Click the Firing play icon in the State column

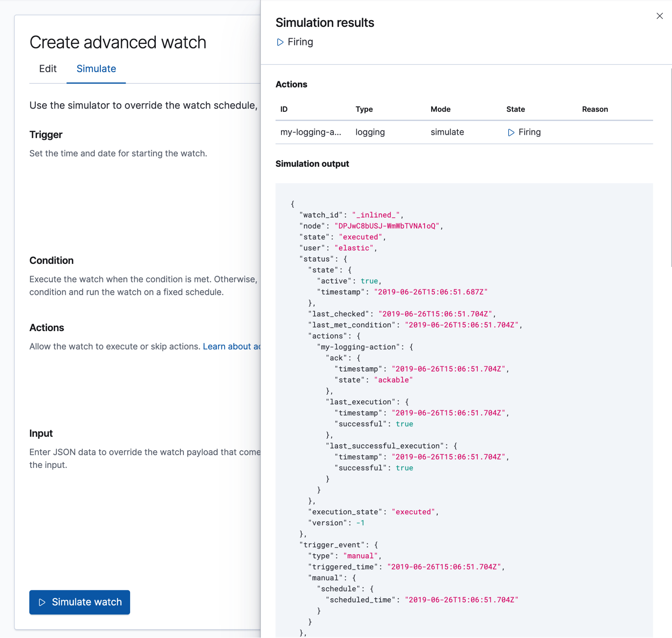click(512, 132)
